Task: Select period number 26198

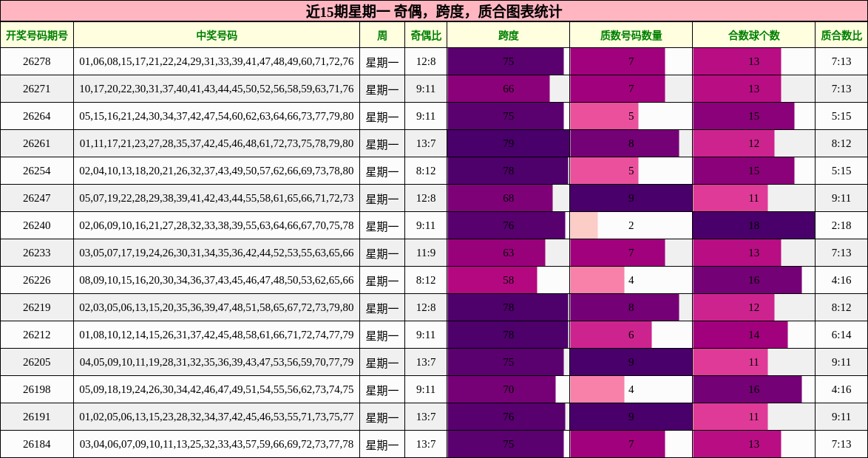Action: (36, 390)
